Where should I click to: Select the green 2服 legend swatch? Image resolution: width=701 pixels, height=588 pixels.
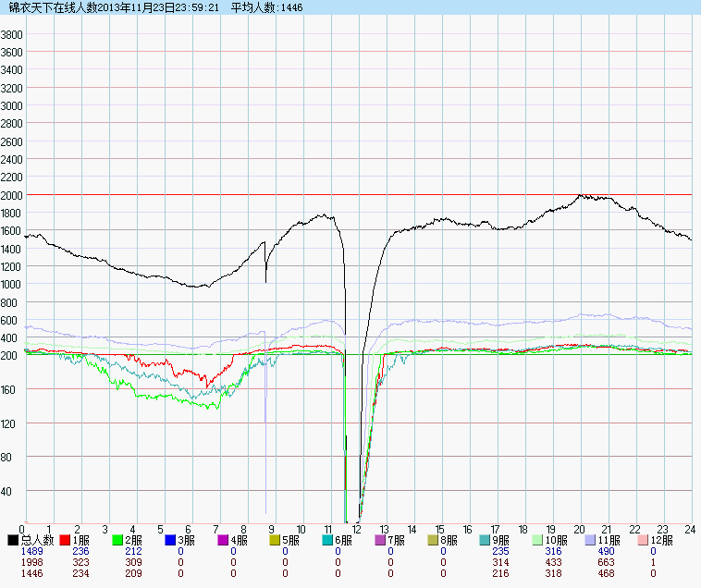117,540
